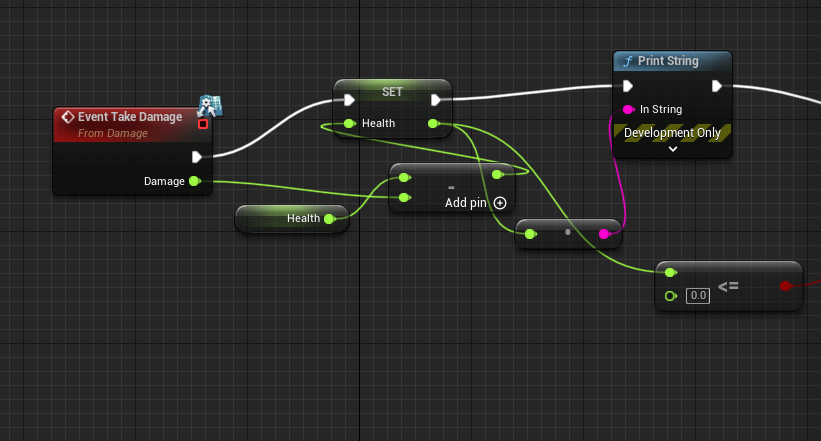Click the Print String exec output pin
Screen dimensions: 821x441
coord(717,86)
